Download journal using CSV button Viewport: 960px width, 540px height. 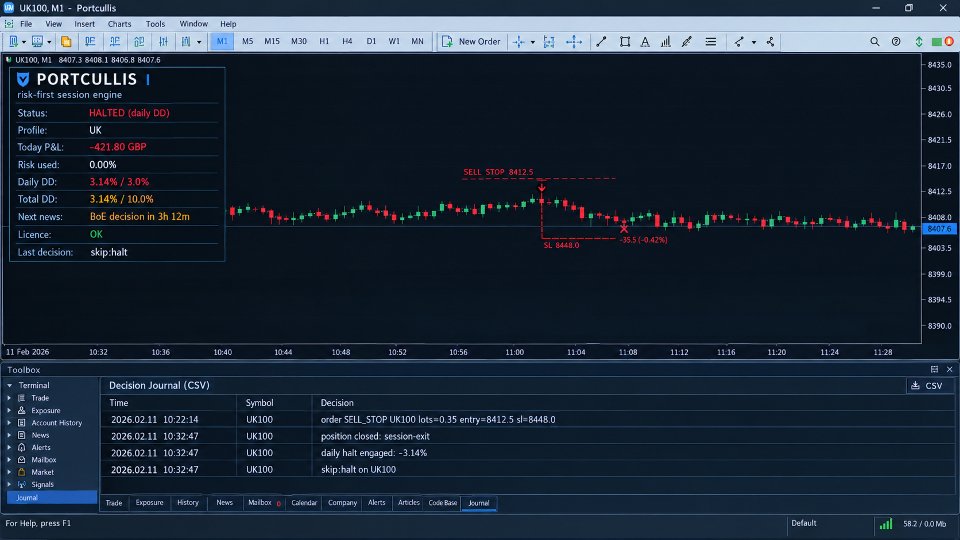pos(928,386)
